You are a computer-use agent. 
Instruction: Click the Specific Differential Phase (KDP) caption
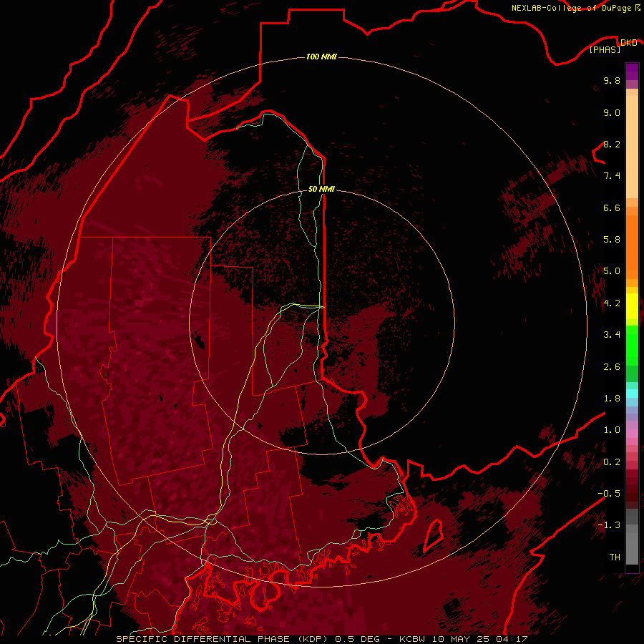(322, 639)
